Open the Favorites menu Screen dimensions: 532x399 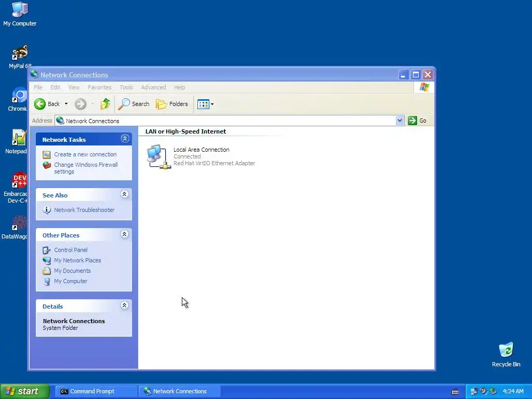[99, 87]
